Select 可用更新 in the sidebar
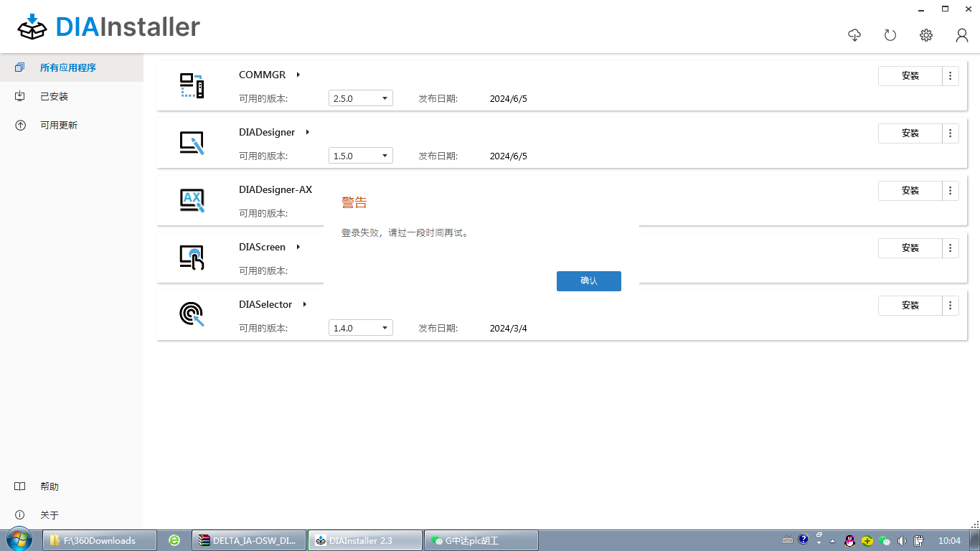The height and width of the screenshot is (551, 980). [x=58, y=125]
